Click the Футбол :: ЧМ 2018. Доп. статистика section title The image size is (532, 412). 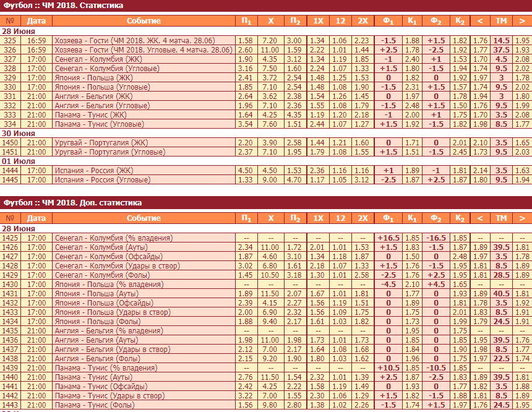73,203
